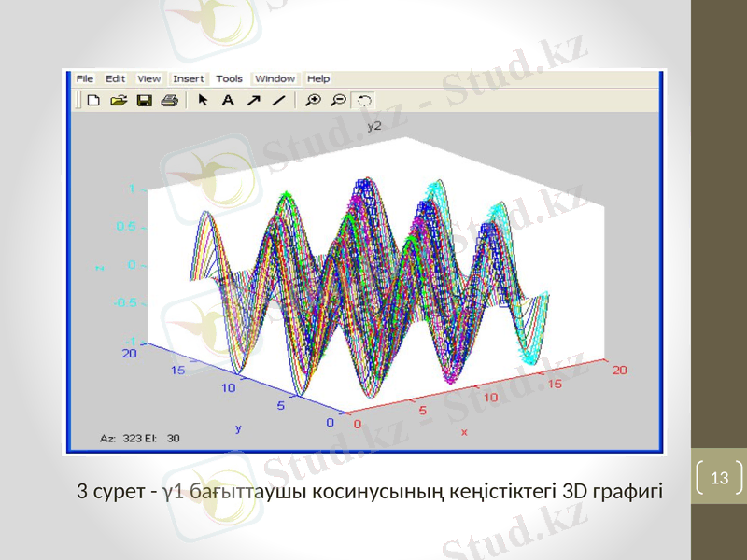The width and height of the screenshot is (747, 560).
Task: Select the text insertion tool (A)
Action: [228, 99]
